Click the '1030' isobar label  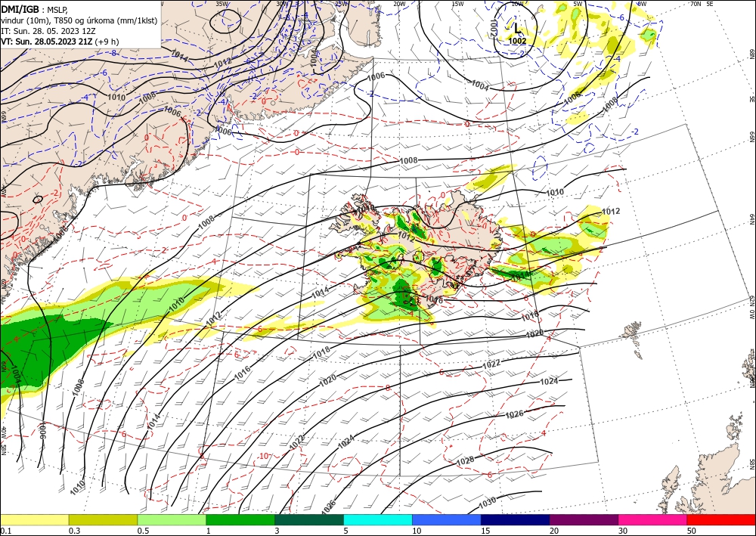pyautogui.click(x=487, y=502)
